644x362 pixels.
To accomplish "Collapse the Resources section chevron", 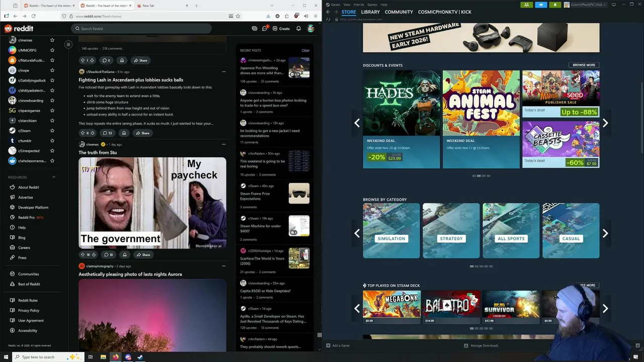I will click(x=54, y=177).
